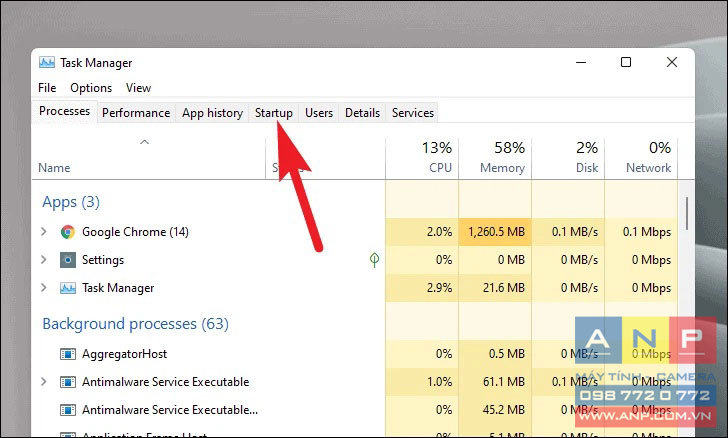Viewport: 728px width, 438px height.
Task: Click the Google Chrome app icon
Action: (68, 232)
